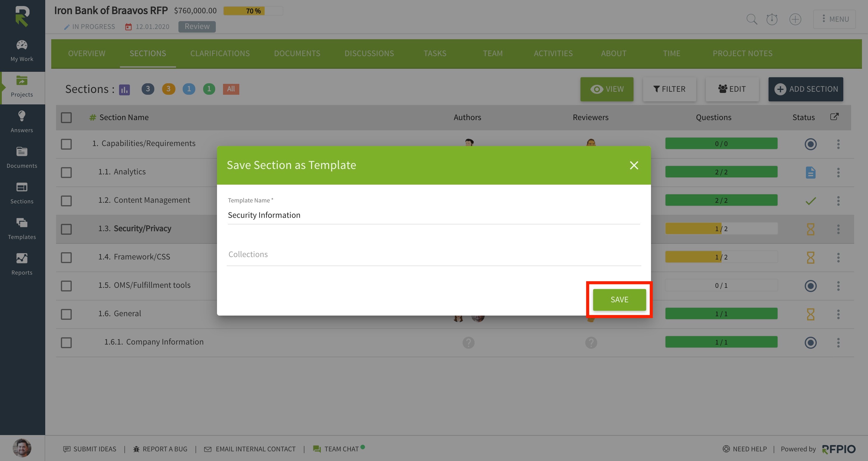Image resolution: width=868 pixels, height=461 pixels.
Task: Open row options for Analytics
Action: pos(838,172)
